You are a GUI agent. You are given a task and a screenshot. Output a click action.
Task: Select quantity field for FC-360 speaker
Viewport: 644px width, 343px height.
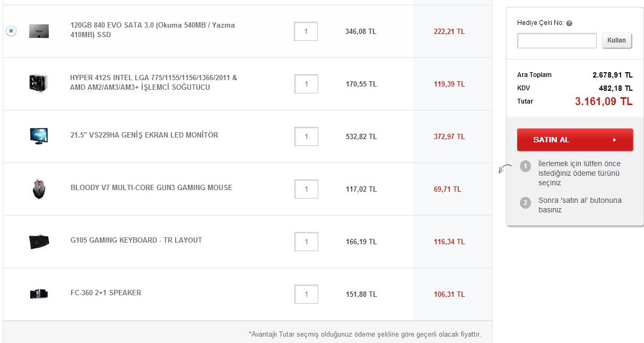click(x=306, y=294)
